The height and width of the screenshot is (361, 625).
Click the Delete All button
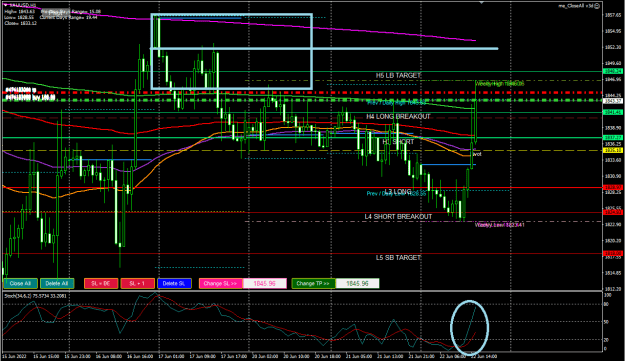[57, 283]
